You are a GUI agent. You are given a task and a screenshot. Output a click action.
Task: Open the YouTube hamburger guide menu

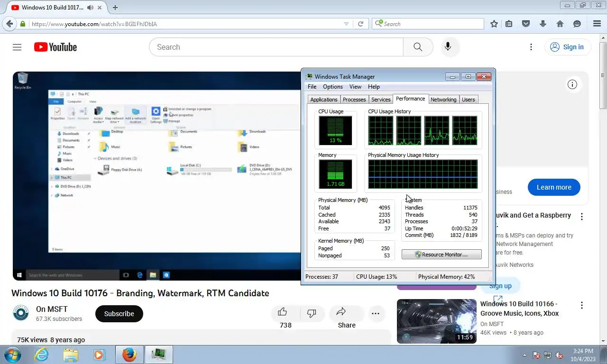click(17, 47)
